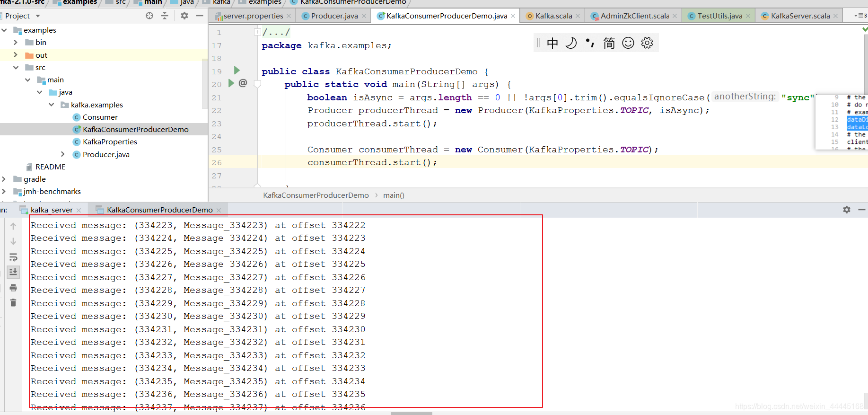868x415 pixels.
Task: Close the TestUtils.java tab
Action: point(748,16)
